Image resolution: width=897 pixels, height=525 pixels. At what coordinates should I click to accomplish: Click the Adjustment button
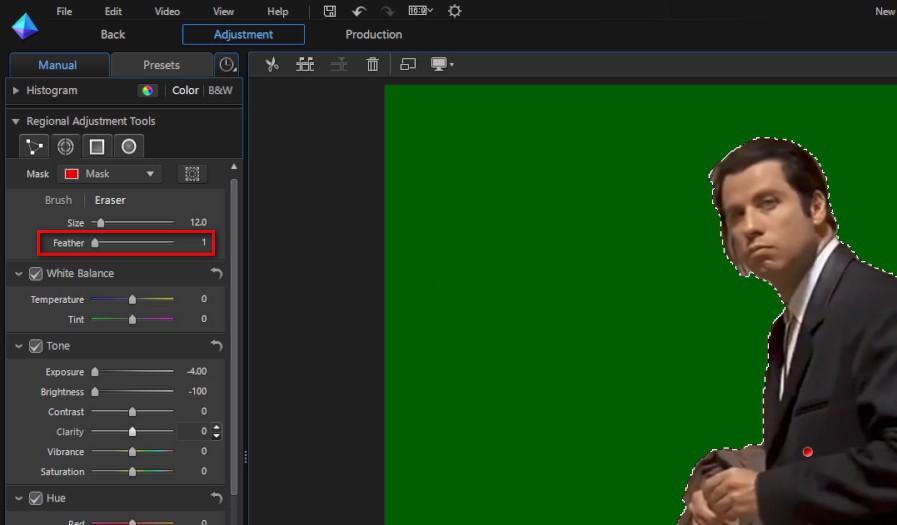(x=243, y=34)
